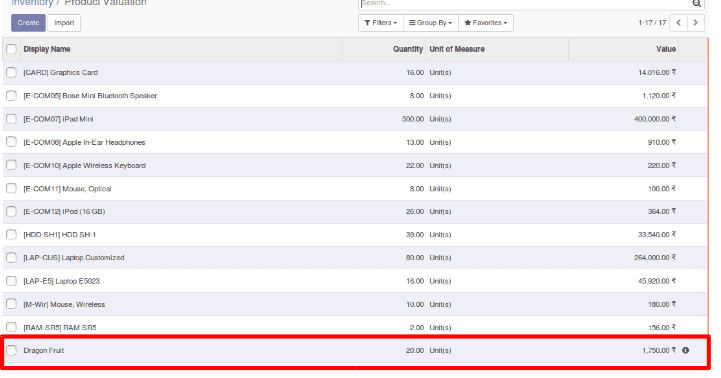The width and height of the screenshot is (721, 378).
Task: Go to next page arrow
Action: tap(696, 23)
